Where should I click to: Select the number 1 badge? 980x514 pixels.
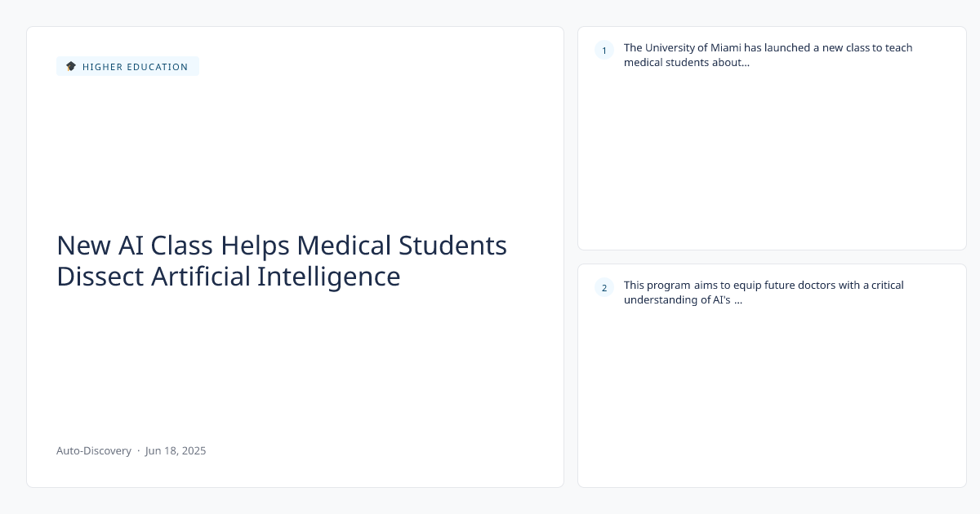pos(604,51)
